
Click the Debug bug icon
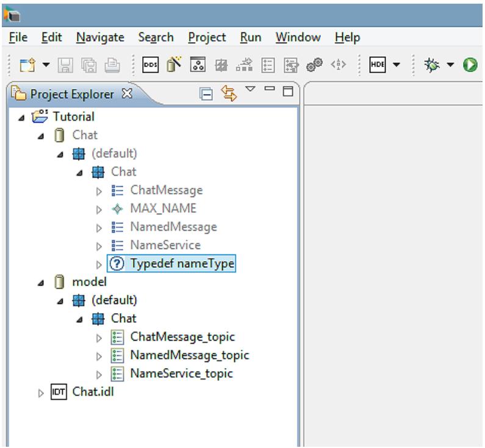point(432,65)
